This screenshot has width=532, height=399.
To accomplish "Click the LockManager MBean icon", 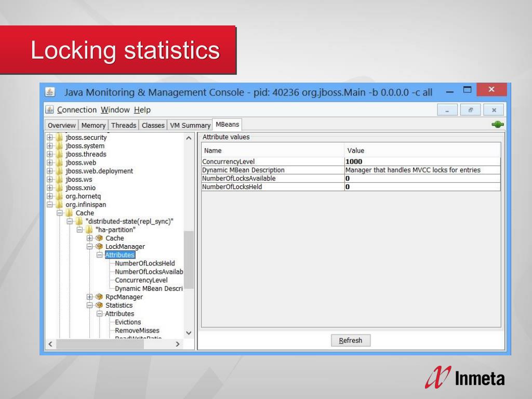I will (99, 246).
